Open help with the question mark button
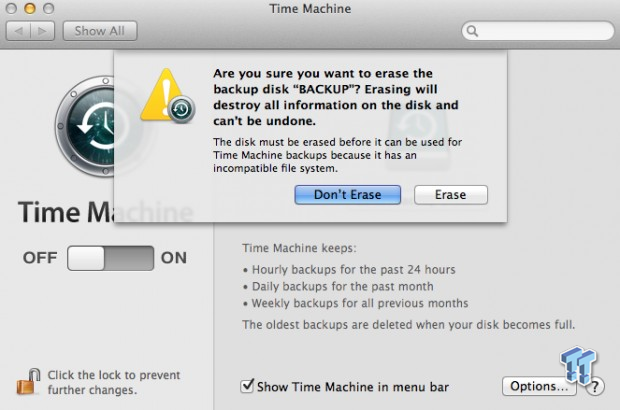620x410 pixels. coord(594,387)
